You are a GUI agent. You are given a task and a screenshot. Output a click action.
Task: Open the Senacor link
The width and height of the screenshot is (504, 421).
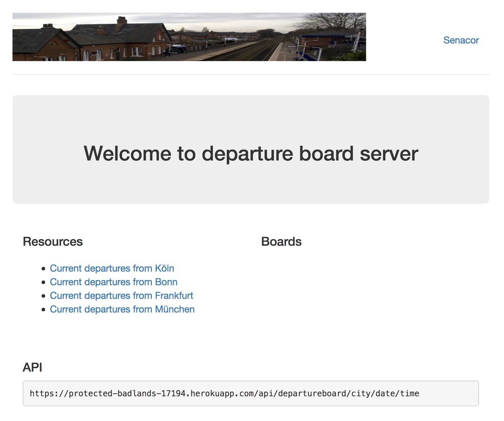(x=461, y=40)
